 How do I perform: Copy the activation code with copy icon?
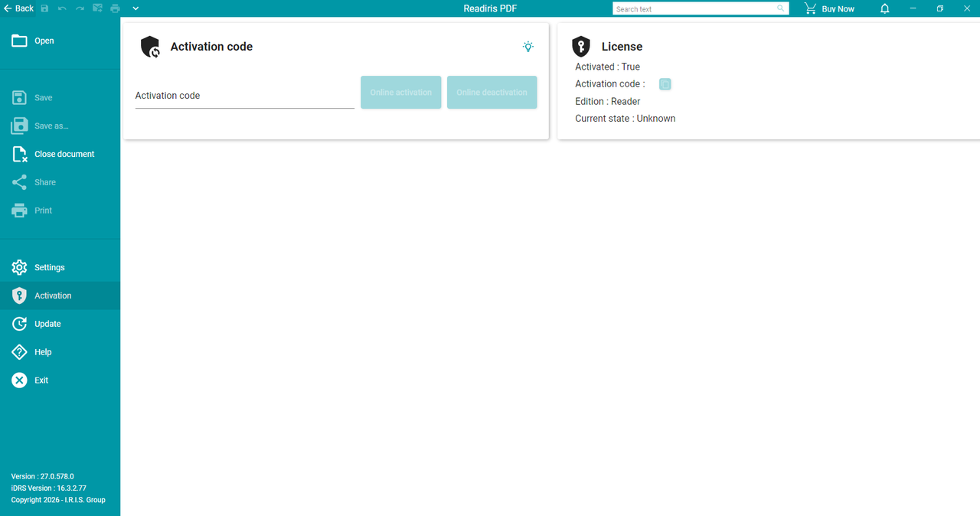click(x=665, y=84)
